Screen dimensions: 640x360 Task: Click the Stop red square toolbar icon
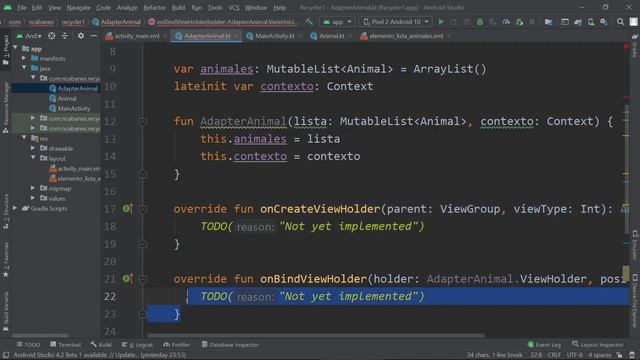(532, 22)
